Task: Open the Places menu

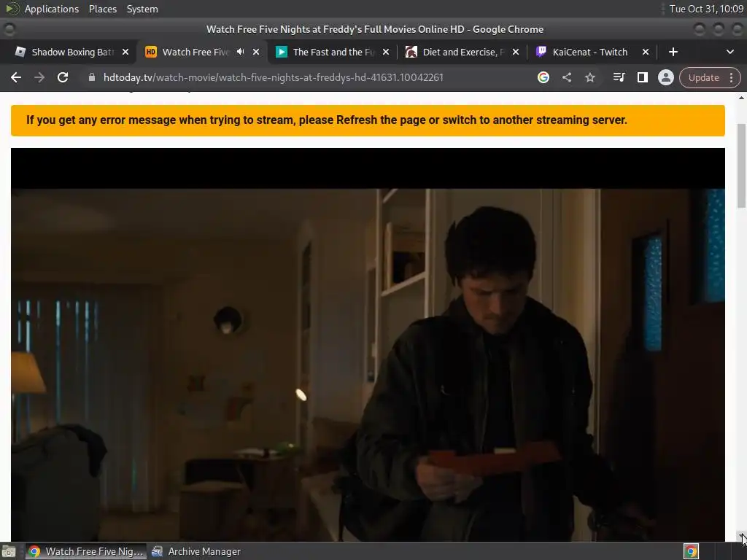Action: click(102, 9)
